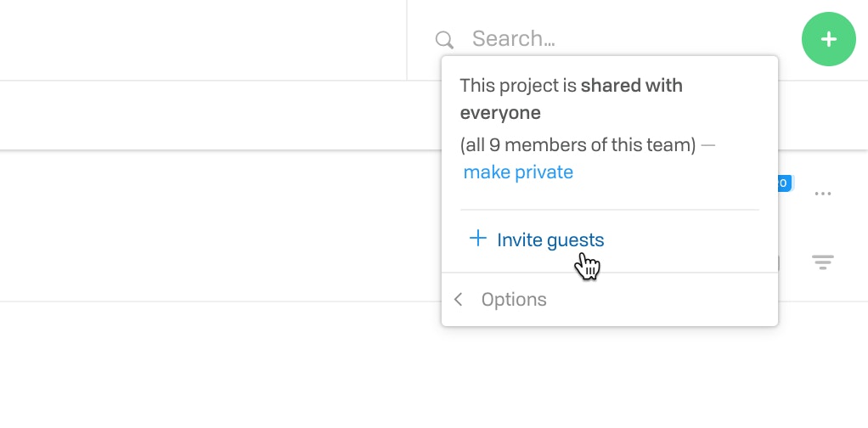The image size is (868, 428).
Task: Select the Options row at the popup bottom
Action: 610,300
